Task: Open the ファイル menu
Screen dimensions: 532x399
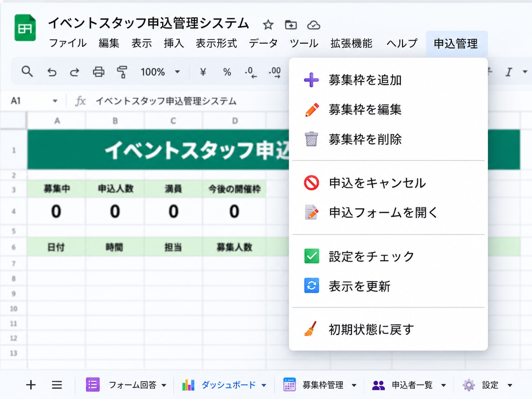Action: click(68, 44)
